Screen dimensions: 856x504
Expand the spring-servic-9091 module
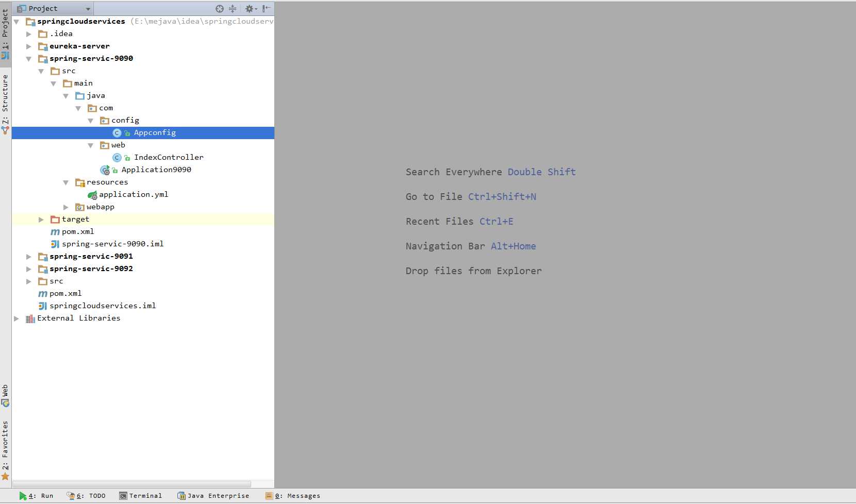point(29,257)
